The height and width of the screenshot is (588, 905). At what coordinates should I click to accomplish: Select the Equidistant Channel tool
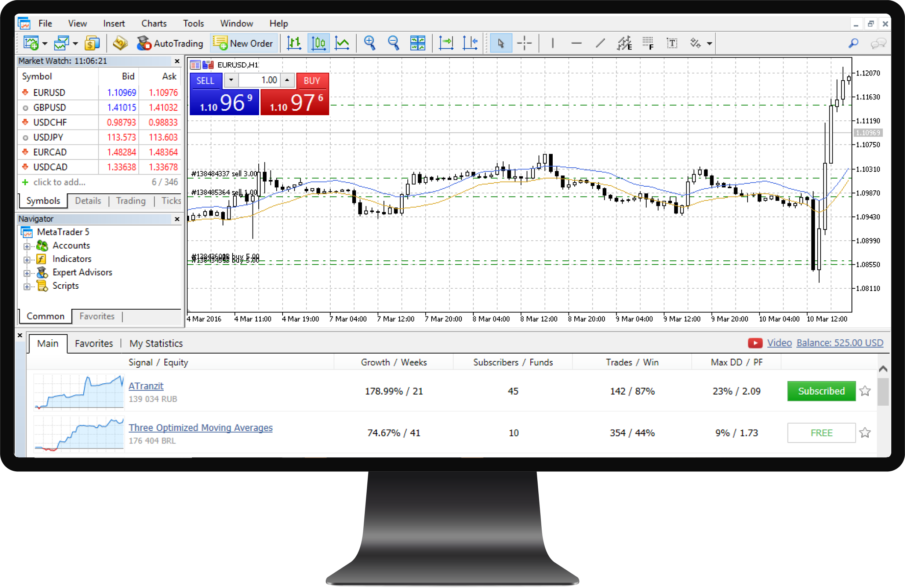click(624, 43)
